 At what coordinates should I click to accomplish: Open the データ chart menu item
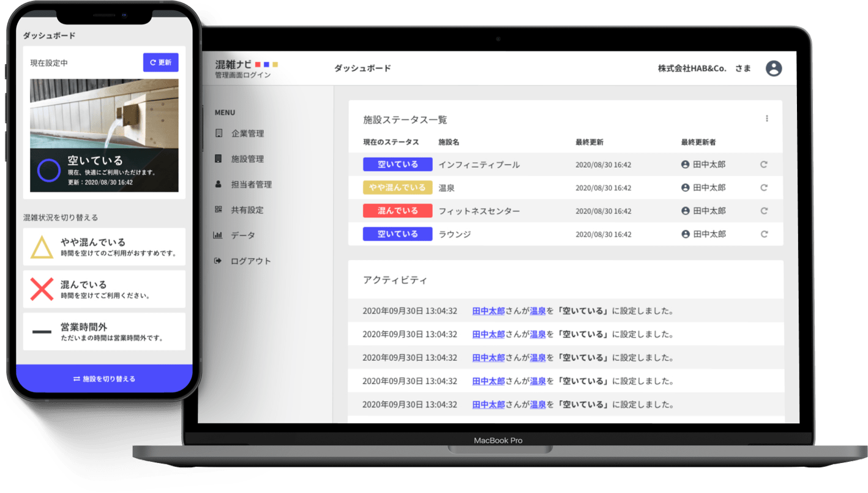tap(242, 235)
